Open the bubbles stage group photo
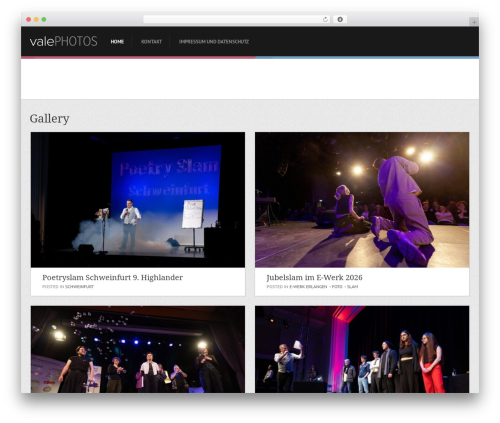The image size is (500, 423). pyautogui.click(x=138, y=349)
